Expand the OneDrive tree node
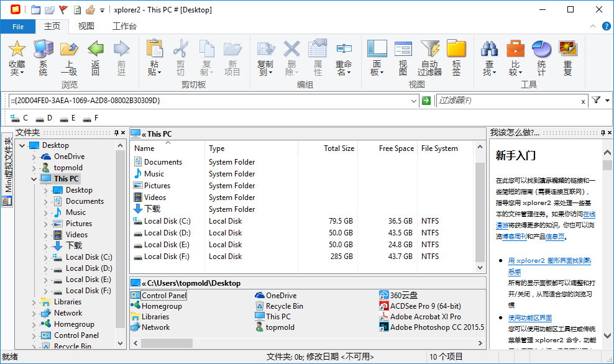The image size is (614, 364). pyautogui.click(x=34, y=157)
